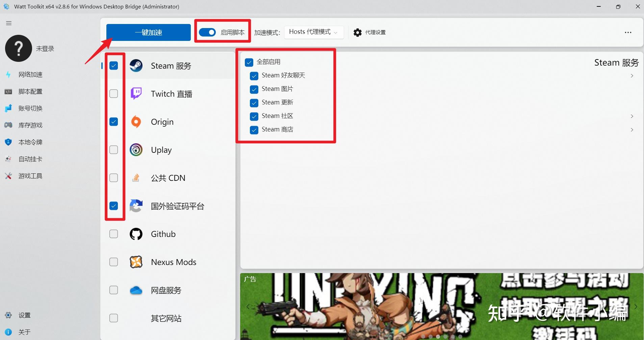This screenshot has width=644, height=340.
Task: Click the Watt Toolkit title bar app icon
Action: click(x=6, y=6)
